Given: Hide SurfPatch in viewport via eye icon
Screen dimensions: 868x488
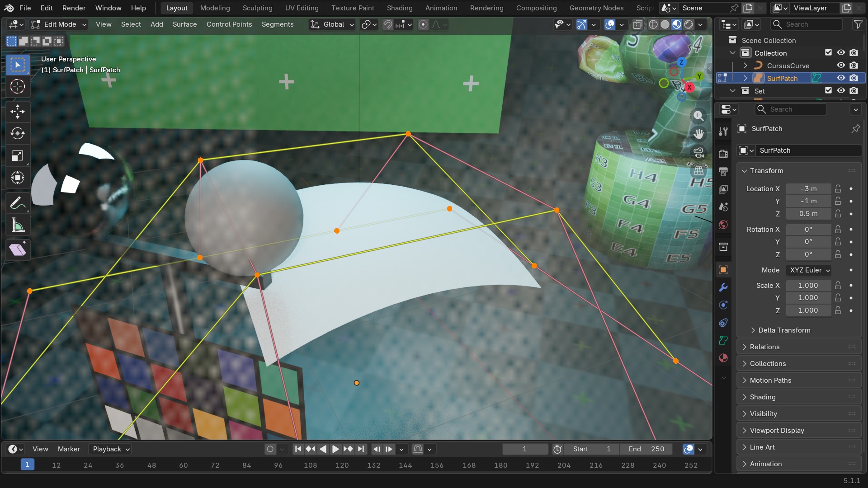Looking at the screenshot, I should click(841, 78).
